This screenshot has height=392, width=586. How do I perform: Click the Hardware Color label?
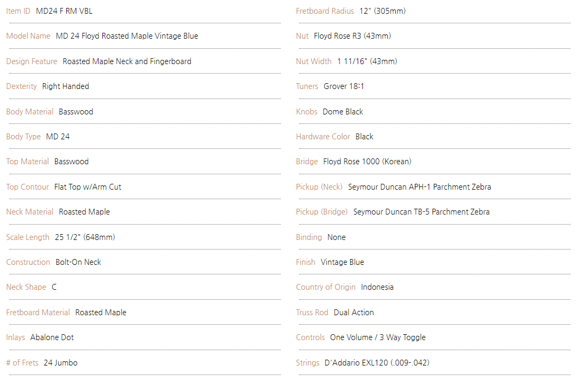pyautogui.click(x=323, y=137)
